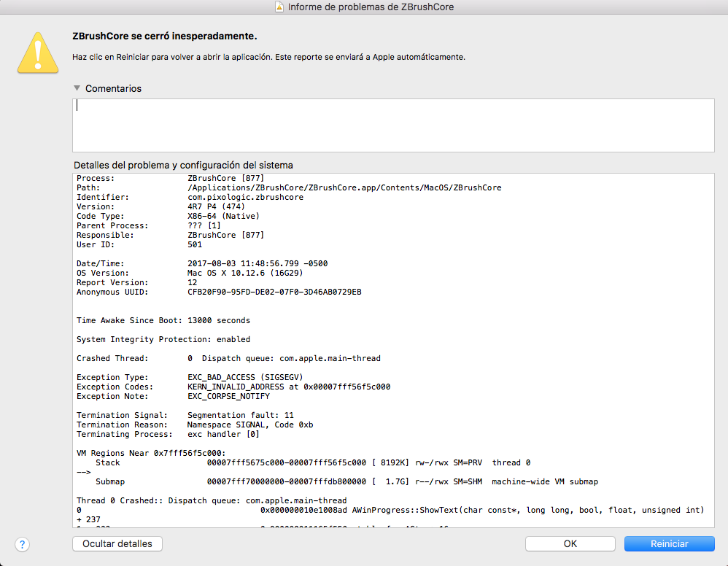
Task: Click the 'ZBrushCore se cerró inesperadamente' heading
Action: 164,36
